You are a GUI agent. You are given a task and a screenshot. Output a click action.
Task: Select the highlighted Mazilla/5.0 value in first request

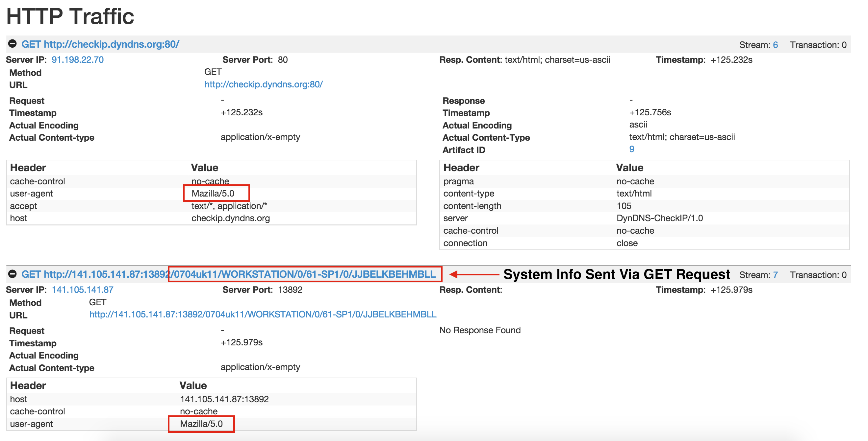point(213,193)
